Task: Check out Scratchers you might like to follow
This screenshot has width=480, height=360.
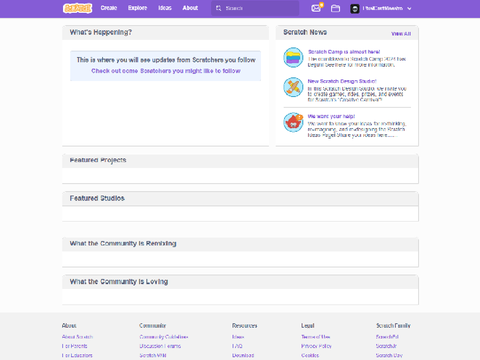Action: tap(166, 71)
